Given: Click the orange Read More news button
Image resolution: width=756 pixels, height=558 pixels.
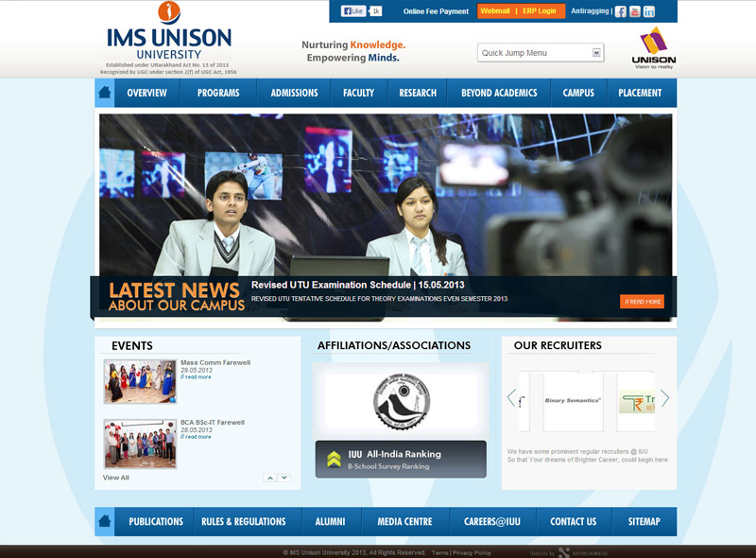Looking at the screenshot, I should point(643,301).
